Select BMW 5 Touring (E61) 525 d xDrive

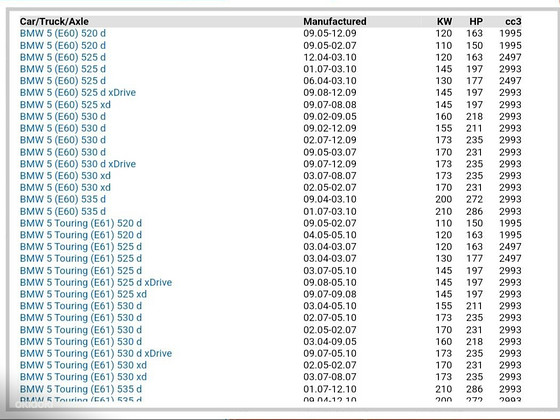[x=96, y=282]
